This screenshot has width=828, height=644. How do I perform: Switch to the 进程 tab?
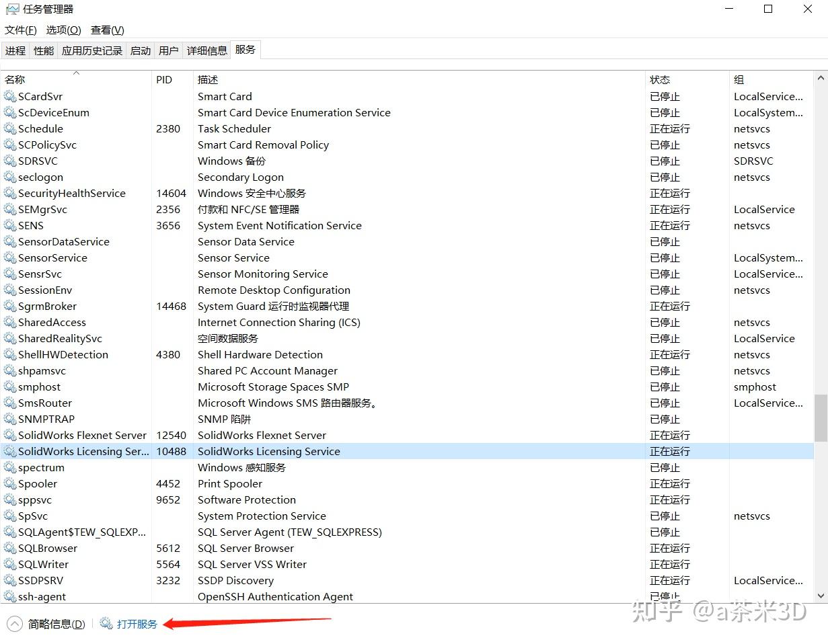point(15,50)
